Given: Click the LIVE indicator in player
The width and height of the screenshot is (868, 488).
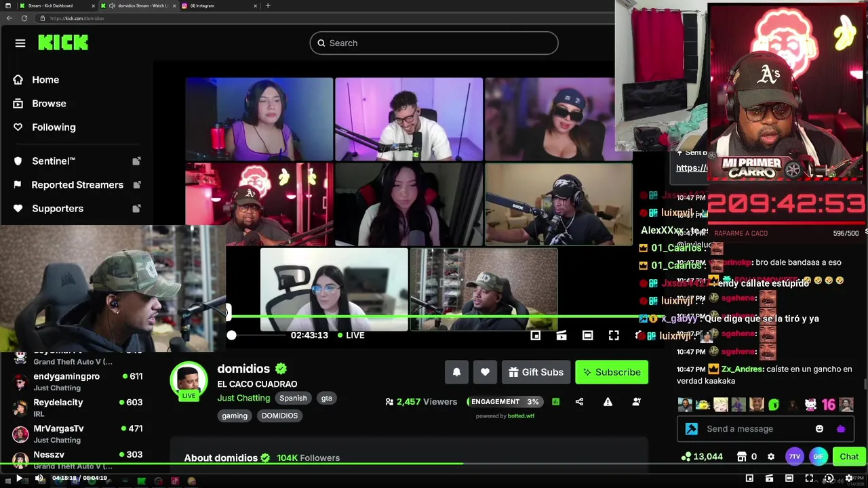Looking at the screenshot, I should 351,335.
